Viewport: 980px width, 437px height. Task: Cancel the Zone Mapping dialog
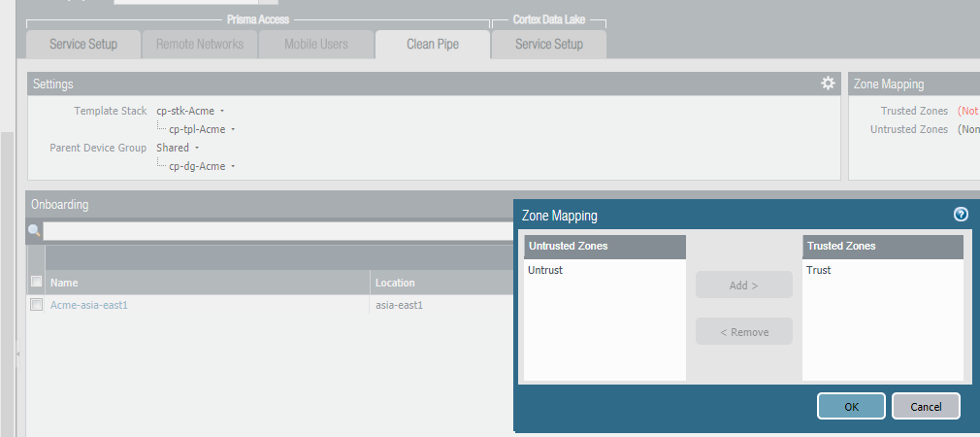[926, 406]
